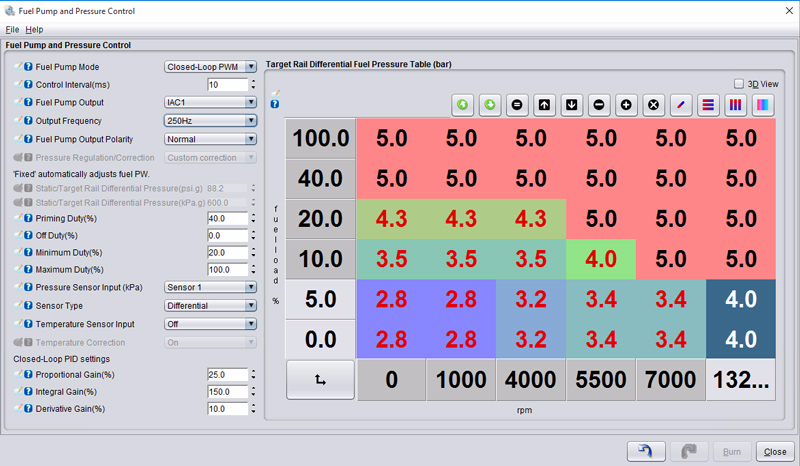The height and width of the screenshot is (466, 800).
Task: Open the File menu
Action: (x=12, y=30)
